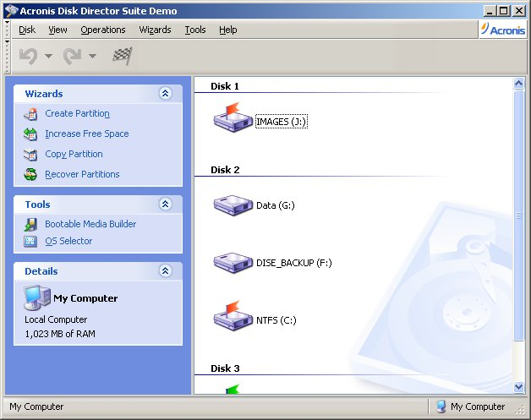Click the vertical scrollbar thumb

[x=519, y=215]
